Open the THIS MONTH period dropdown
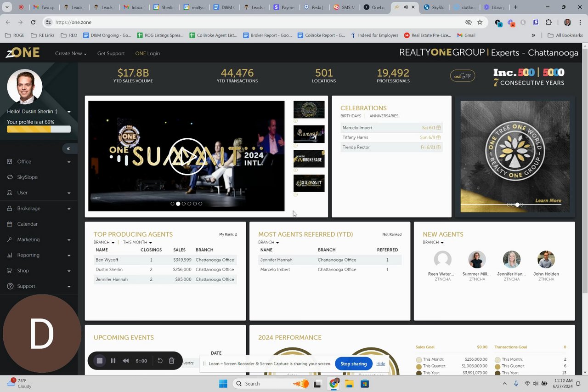The width and height of the screenshot is (588, 392). pyautogui.click(x=137, y=242)
